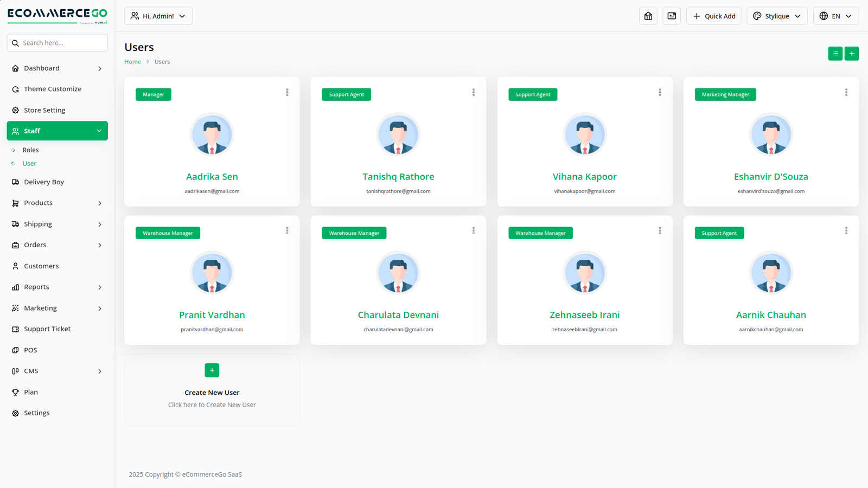Open three-dot menu for Eshanvir D'Souza

pos(846,93)
